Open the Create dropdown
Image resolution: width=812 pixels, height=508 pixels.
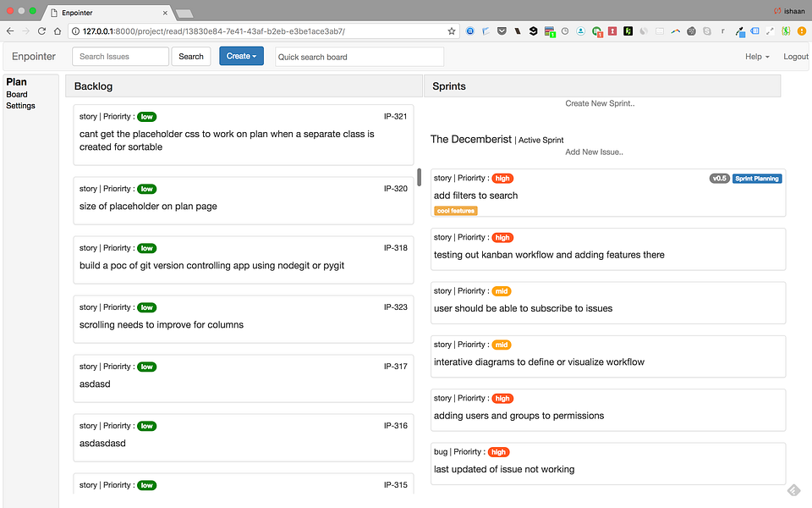(241, 56)
